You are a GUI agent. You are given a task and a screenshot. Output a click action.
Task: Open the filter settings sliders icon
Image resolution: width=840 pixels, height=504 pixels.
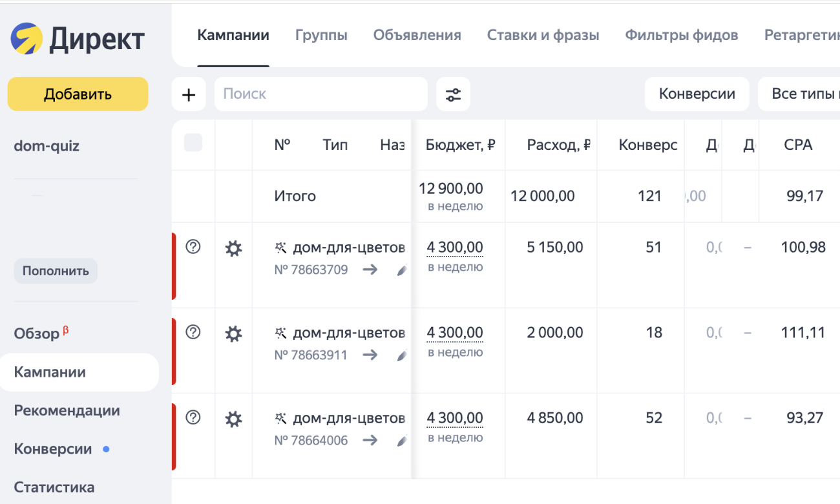(x=453, y=94)
